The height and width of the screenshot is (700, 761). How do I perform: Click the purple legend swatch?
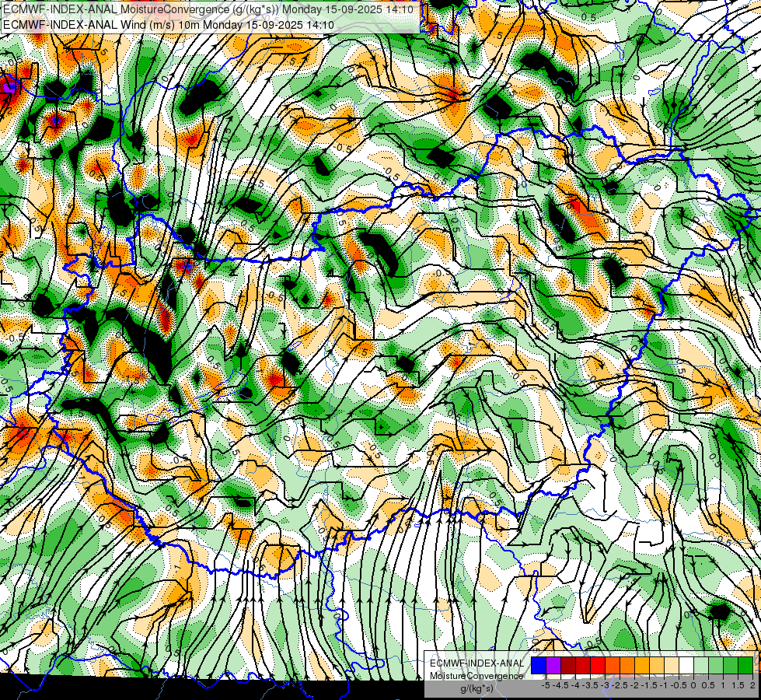click(553, 666)
